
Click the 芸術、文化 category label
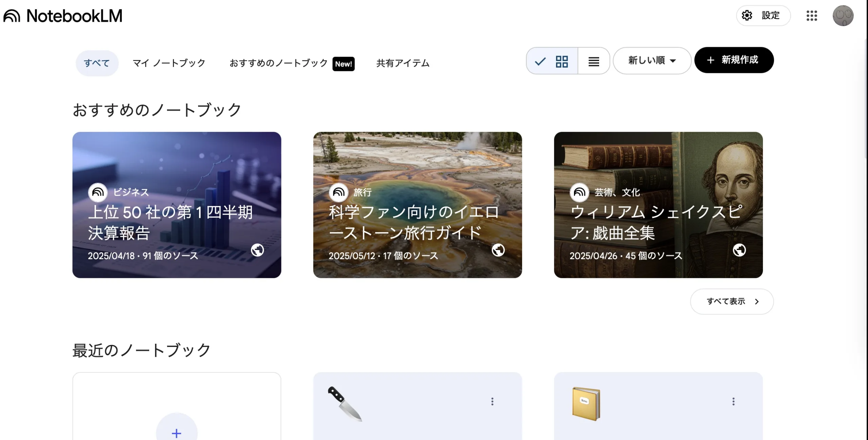tap(617, 192)
